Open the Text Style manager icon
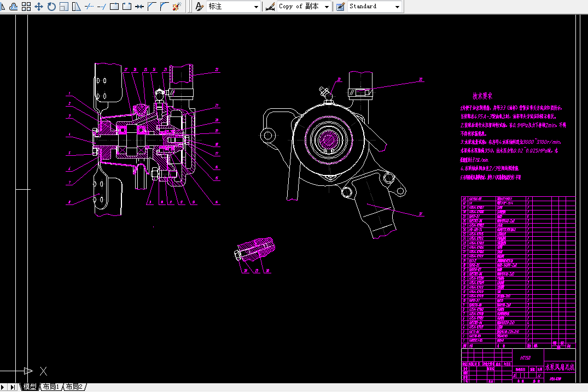Viewport: 588px width, 392px height. (200, 7)
